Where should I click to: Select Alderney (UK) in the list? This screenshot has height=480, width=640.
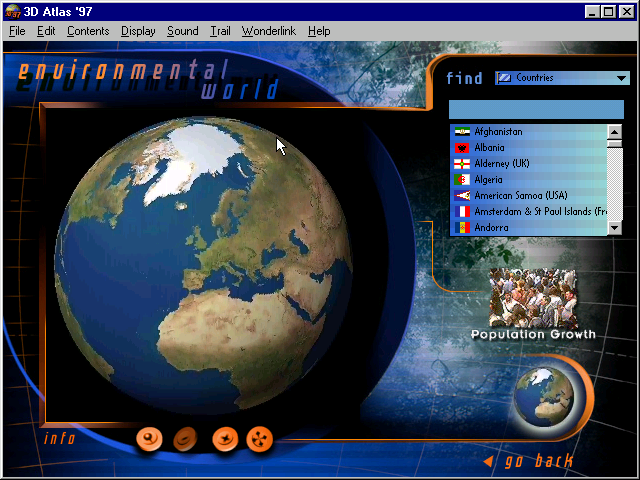pyautogui.click(x=528, y=164)
